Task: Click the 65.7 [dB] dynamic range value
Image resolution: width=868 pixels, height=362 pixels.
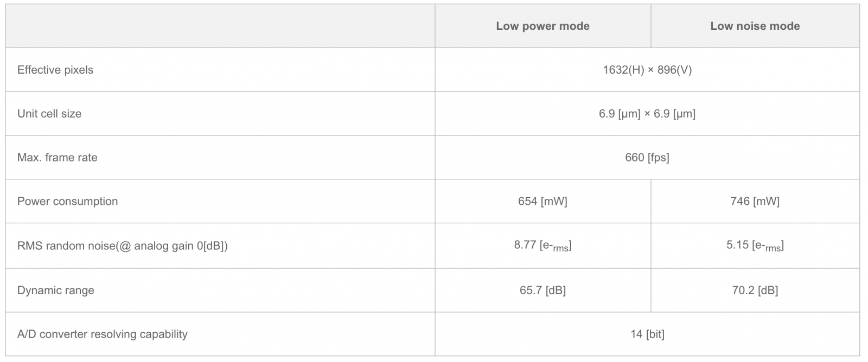Action: coord(542,290)
